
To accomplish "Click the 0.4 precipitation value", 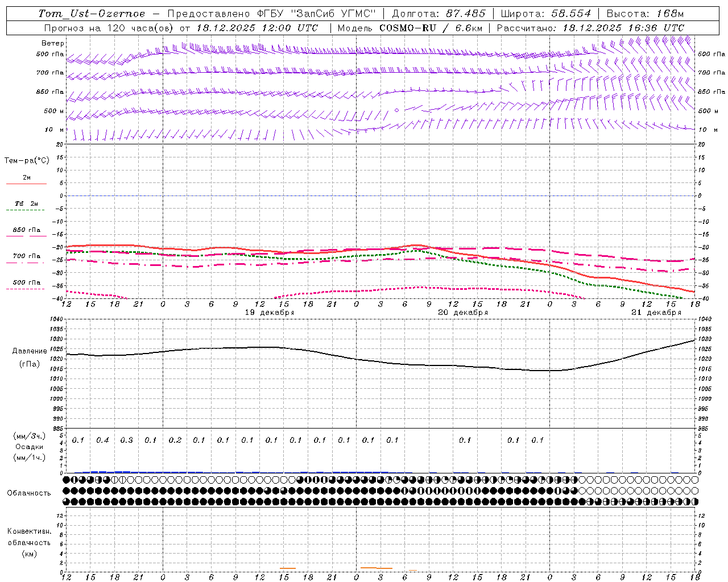I will coord(102,440).
